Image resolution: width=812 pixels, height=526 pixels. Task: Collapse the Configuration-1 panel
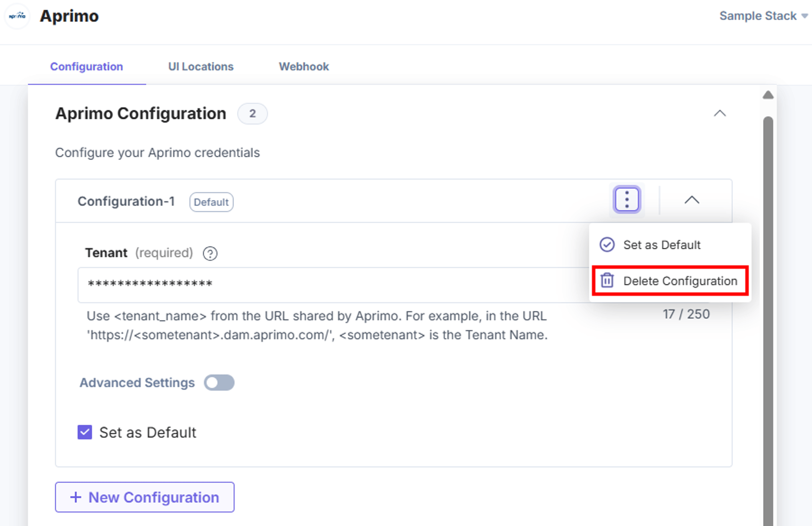692,200
